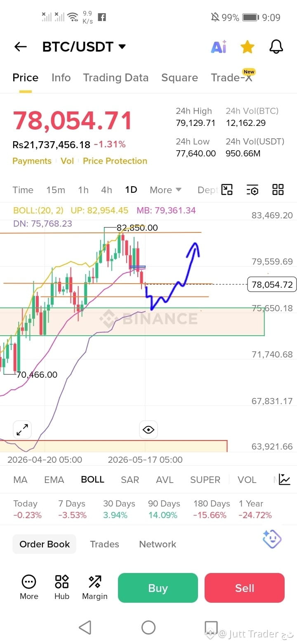Tap the Today performance value
297x644 pixels.
[27, 515]
